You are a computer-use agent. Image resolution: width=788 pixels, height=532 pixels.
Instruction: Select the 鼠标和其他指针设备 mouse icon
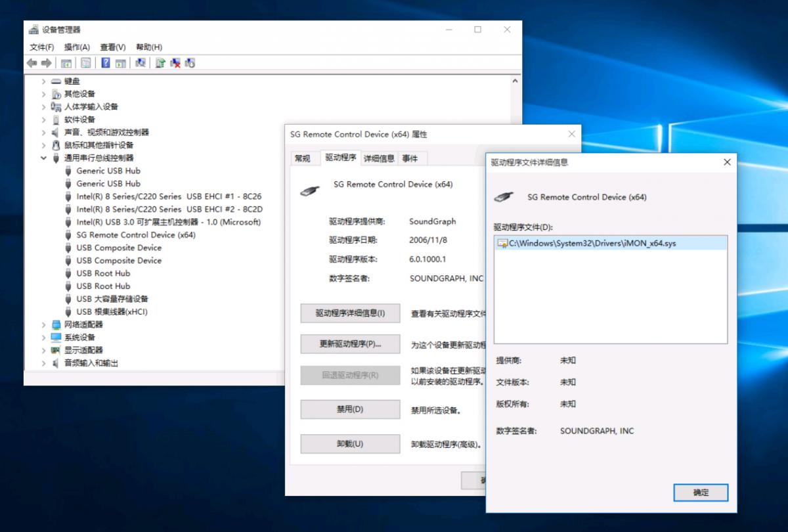pyautogui.click(x=56, y=145)
